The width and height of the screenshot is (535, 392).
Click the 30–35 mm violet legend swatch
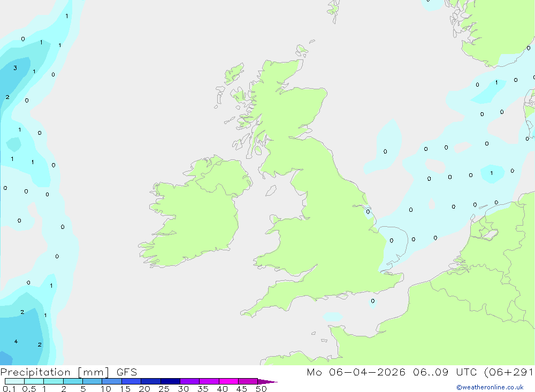190,381
